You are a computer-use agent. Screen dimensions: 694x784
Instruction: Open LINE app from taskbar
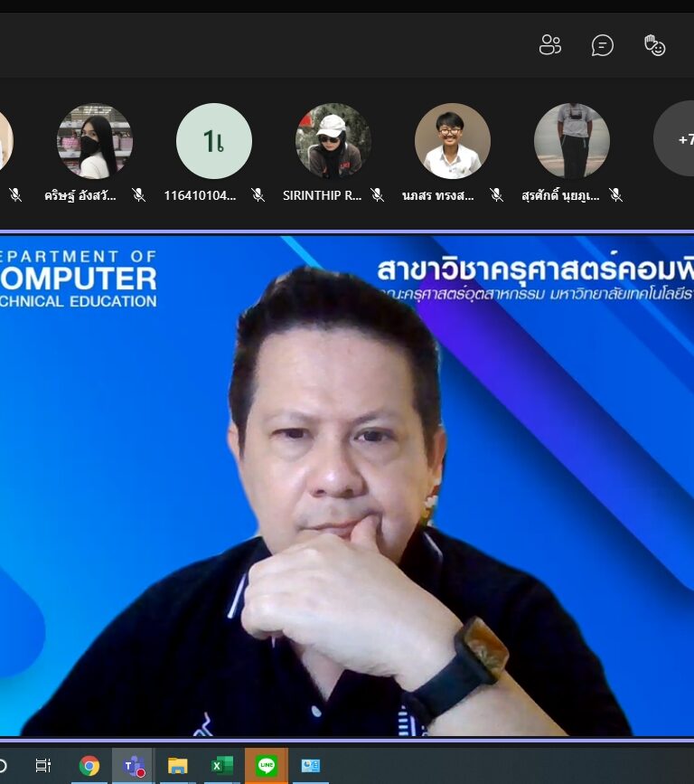click(x=267, y=766)
